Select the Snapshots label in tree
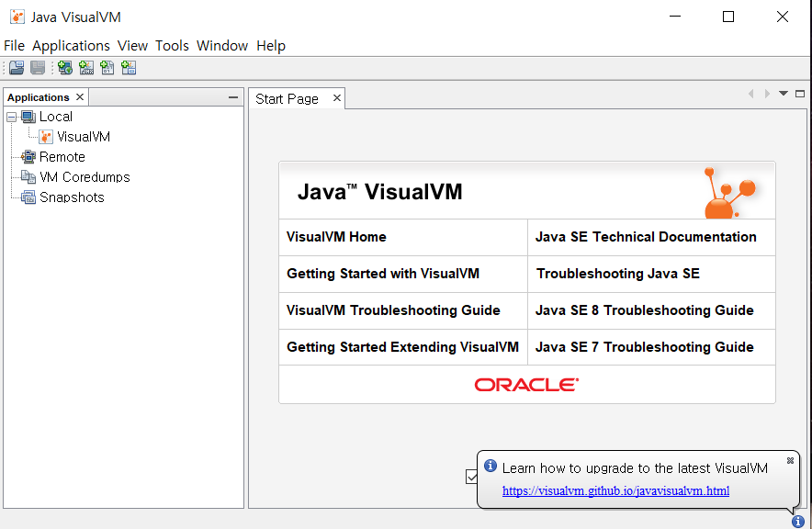 coord(72,197)
